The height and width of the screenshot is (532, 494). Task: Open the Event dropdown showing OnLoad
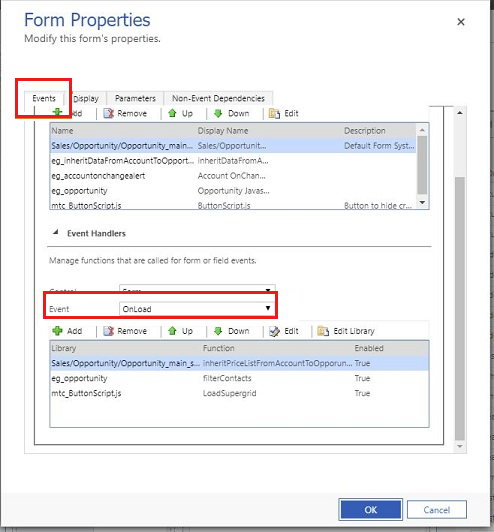click(x=197, y=309)
